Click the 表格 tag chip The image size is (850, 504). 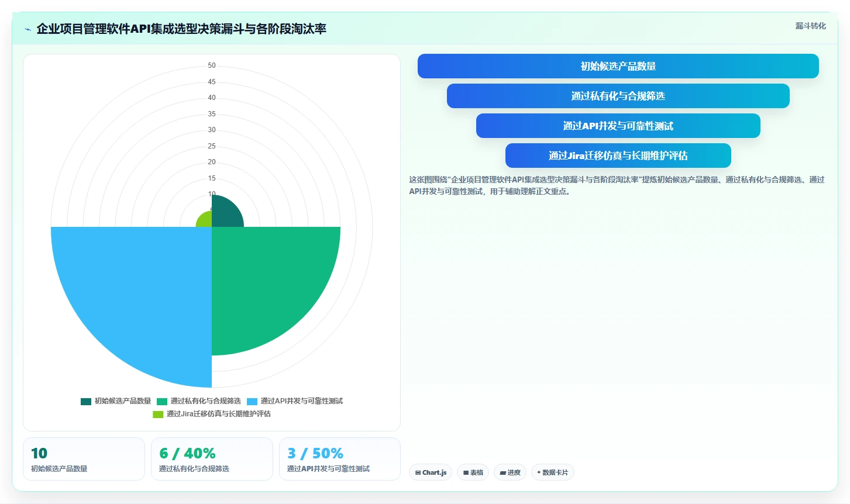pyautogui.click(x=473, y=472)
